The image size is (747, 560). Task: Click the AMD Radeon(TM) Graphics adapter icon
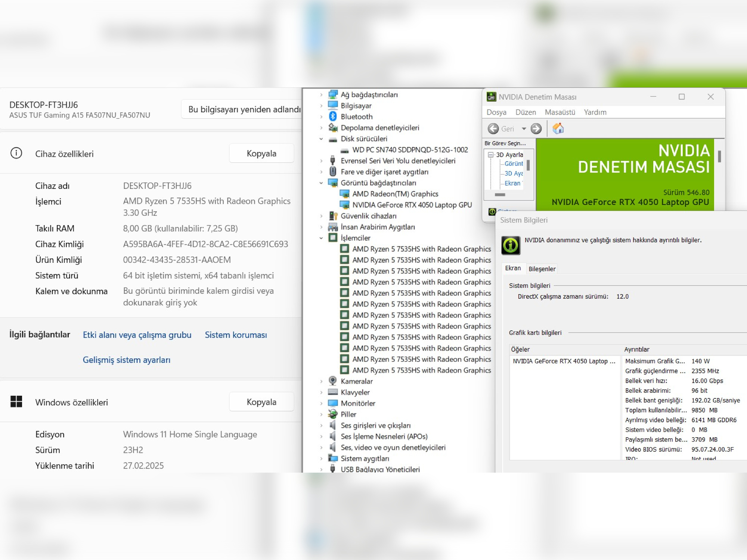pos(344,194)
